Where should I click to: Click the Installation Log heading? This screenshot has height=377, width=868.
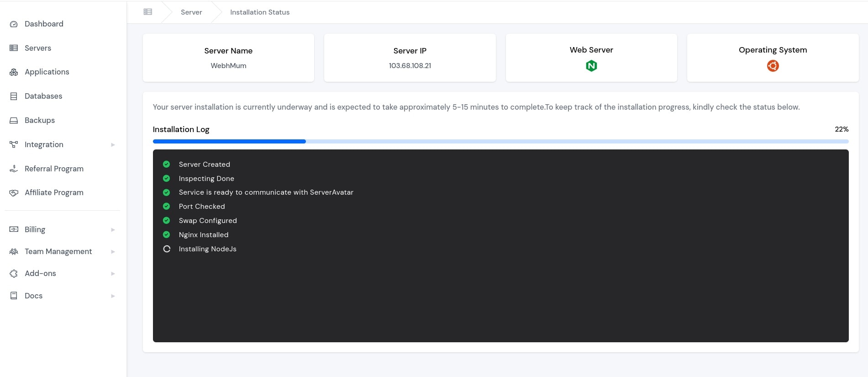click(x=181, y=129)
